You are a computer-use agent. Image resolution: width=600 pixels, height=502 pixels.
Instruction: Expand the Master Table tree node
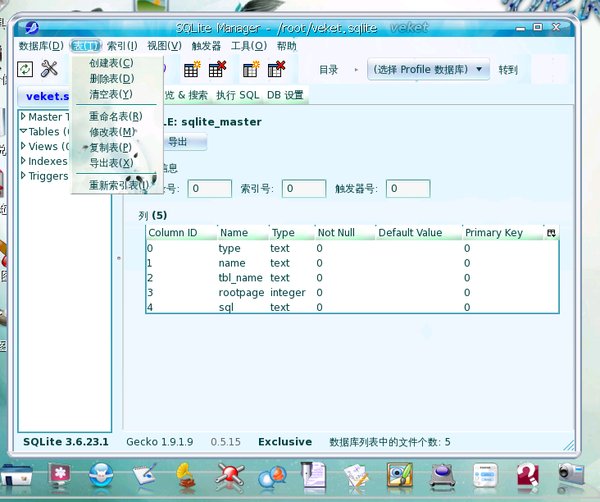pyautogui.click(x=24, y=118)
